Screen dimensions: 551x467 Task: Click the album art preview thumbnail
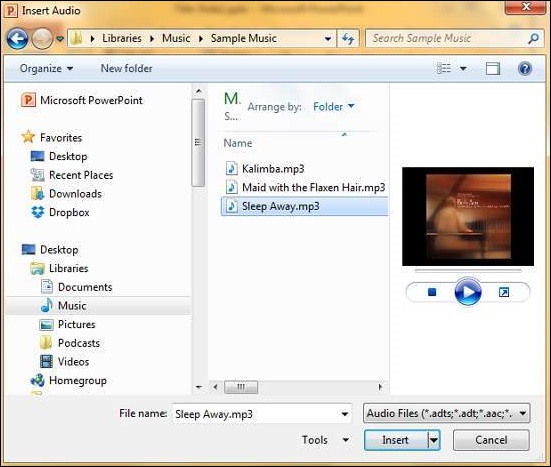(468, 216)
